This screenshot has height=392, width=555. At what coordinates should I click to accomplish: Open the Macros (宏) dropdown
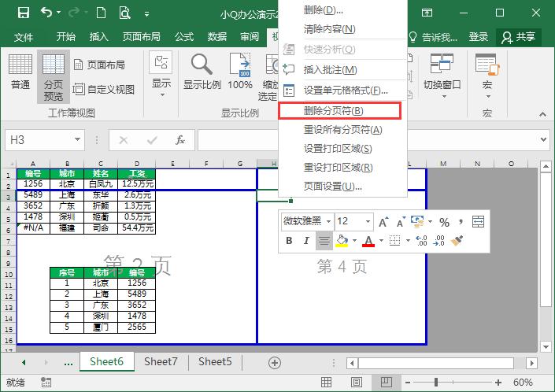tap(487, 76)
